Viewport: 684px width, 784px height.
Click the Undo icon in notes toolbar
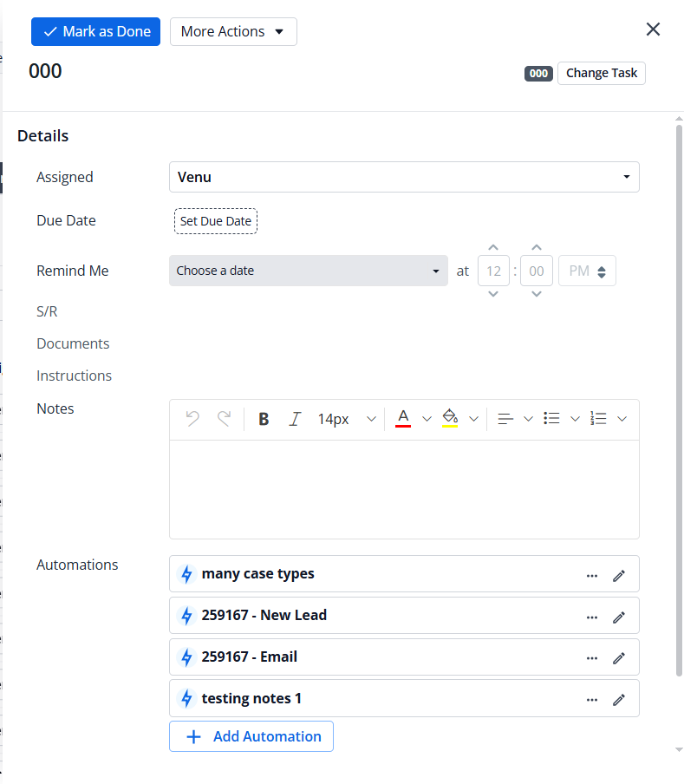coord(192,419)
